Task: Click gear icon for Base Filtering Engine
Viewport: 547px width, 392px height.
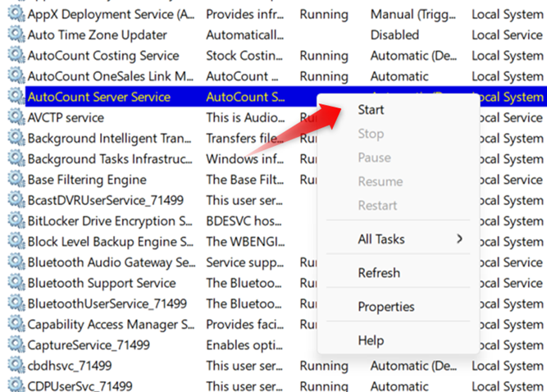Action: coord(16,180)
